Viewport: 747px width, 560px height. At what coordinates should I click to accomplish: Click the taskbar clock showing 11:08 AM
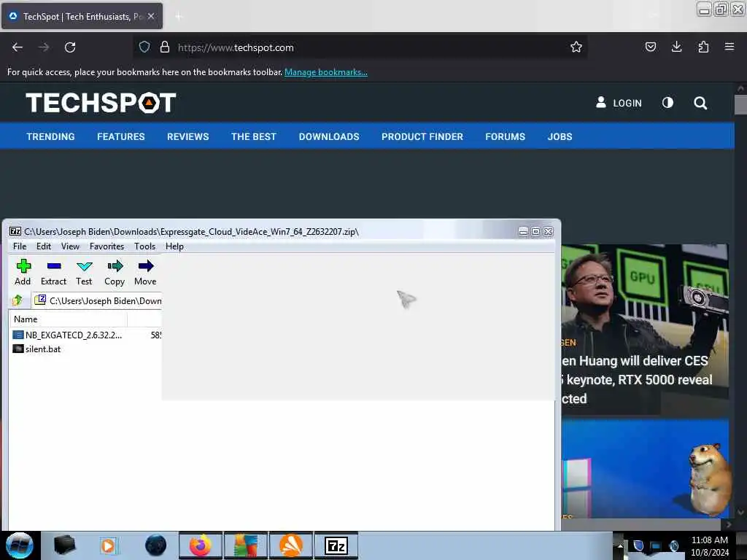point(710,546)
